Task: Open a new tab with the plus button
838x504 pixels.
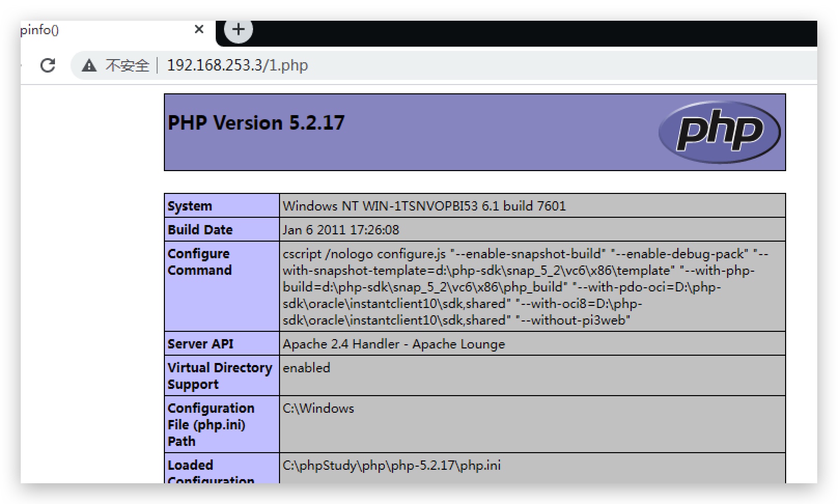Action: click(x=239, y=30)
